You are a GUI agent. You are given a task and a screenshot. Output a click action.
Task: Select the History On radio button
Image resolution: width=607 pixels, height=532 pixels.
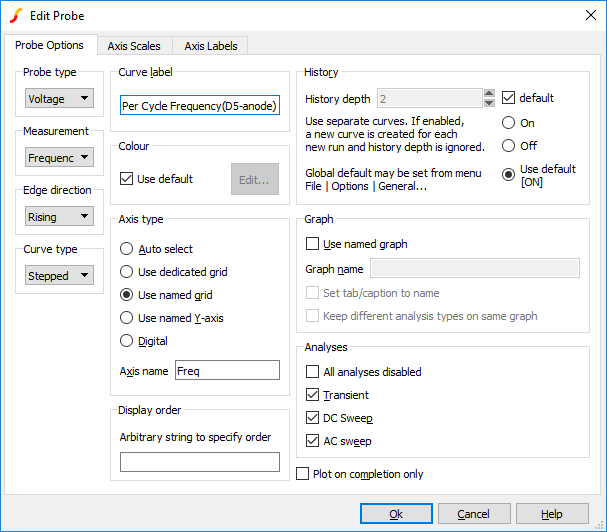coord(509,123)
